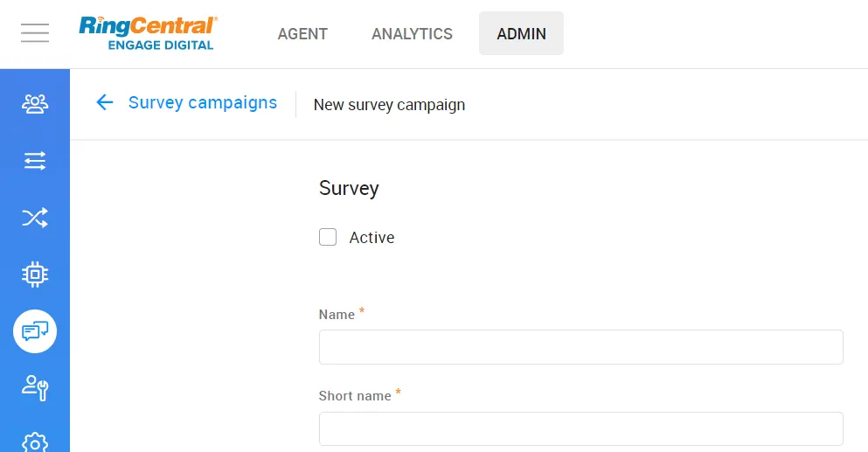868x452 pixels.
Task: Focus the Name input field
Action: point(580,347)
